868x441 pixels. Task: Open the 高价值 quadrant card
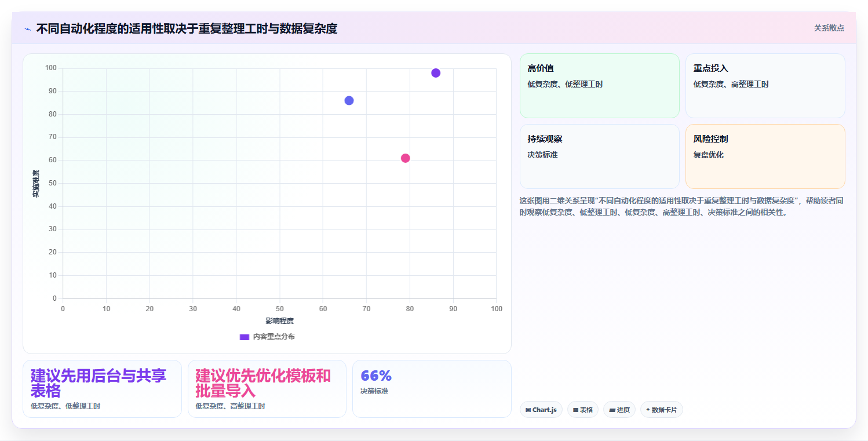[x=600, y=86]
